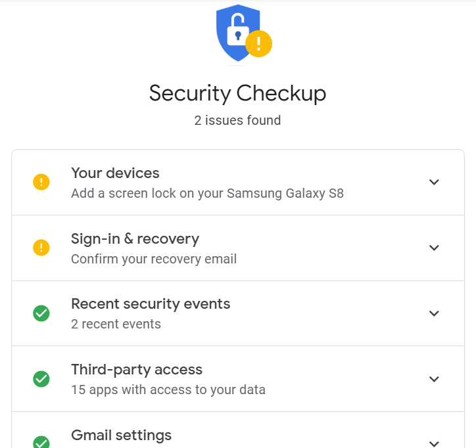This screenshot has height=448, width=476.
Task: Expand the Recent security events chevron
Action: click(x=434, y=313)
